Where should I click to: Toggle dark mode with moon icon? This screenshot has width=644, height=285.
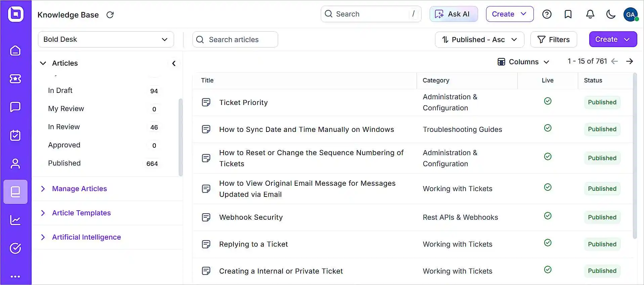coord(611,14)
